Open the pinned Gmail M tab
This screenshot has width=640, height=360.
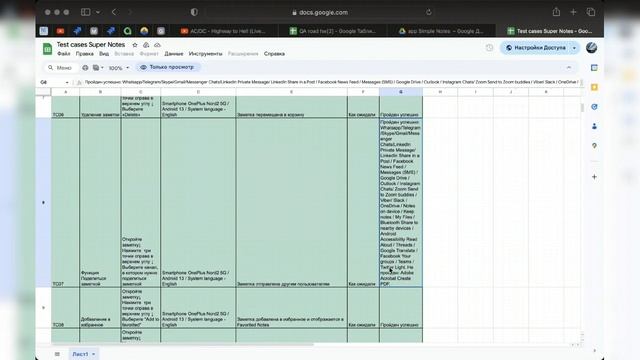pos(94,31)
